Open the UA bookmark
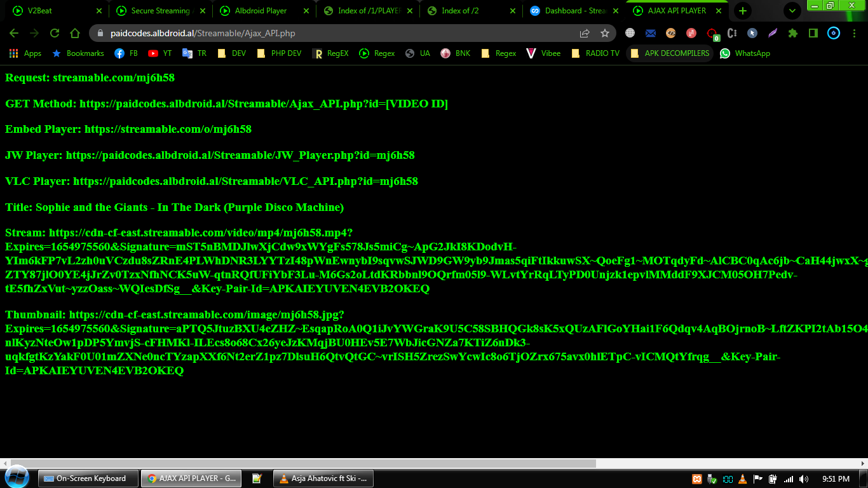The width and height of the screenshot is (868, 488). pyautogui.click(x=417, y=53)
